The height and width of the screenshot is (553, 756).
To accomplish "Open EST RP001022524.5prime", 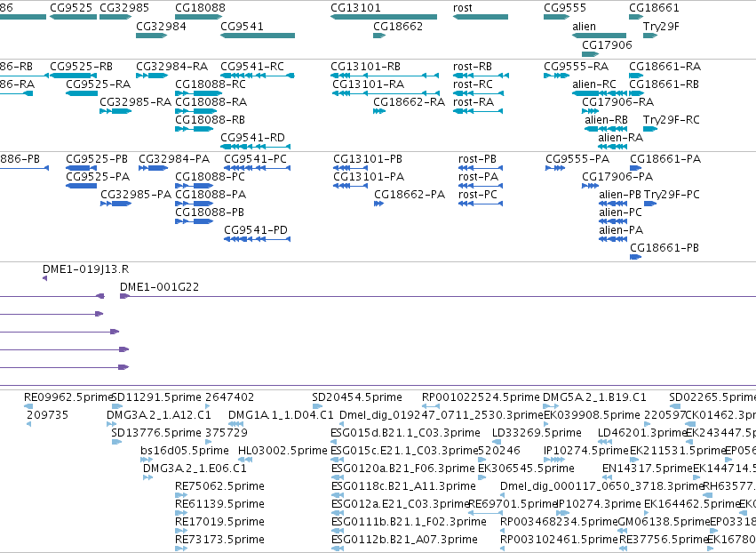I will (481, 397).
